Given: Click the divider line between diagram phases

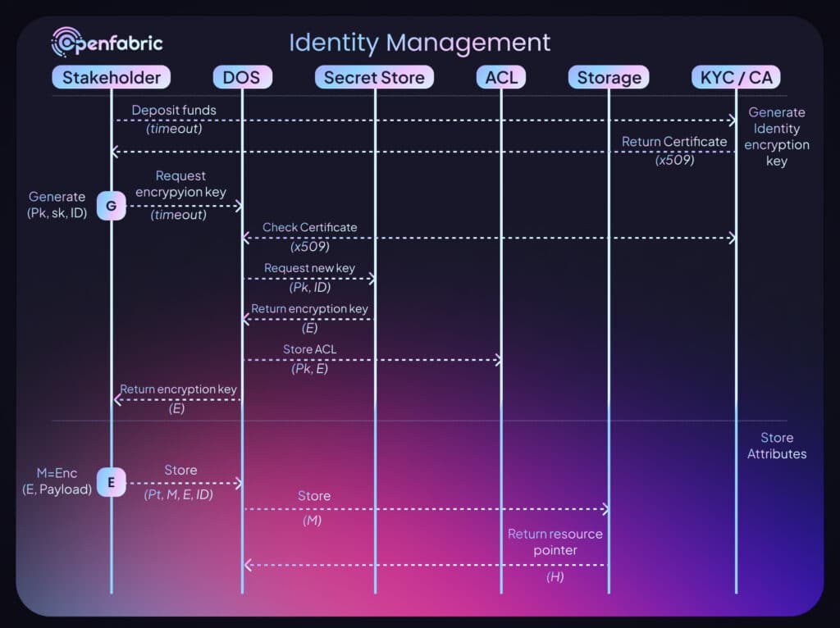Looking at the screenshot, I should pos(420,420).
